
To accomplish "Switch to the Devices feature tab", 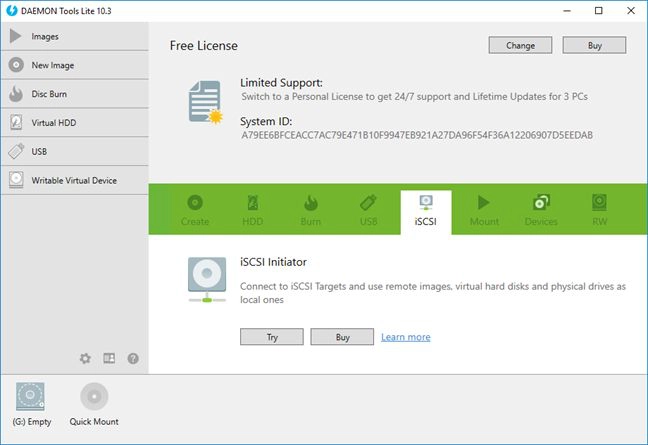I will pos(541,211).
